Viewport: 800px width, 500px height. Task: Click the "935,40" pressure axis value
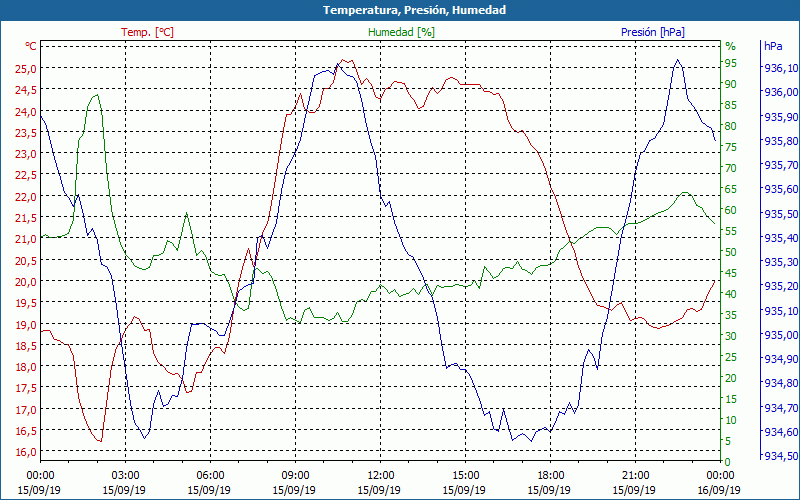tap(781, 238)
